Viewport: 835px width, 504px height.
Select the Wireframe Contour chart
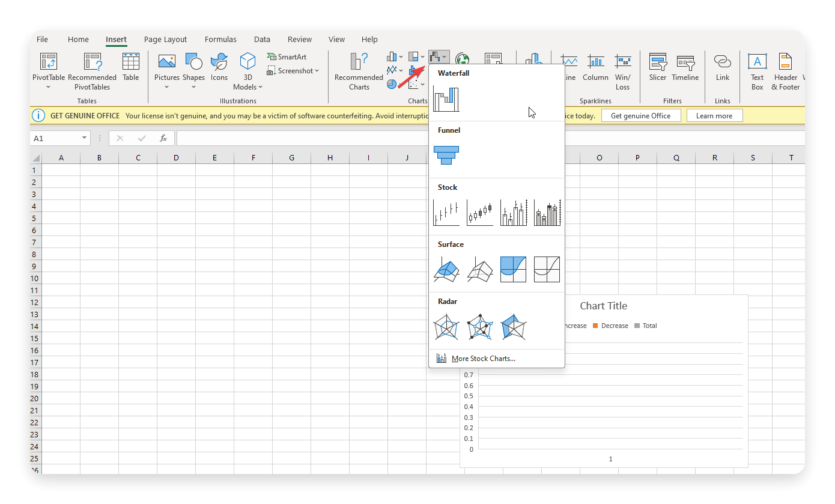click(547, 270)
